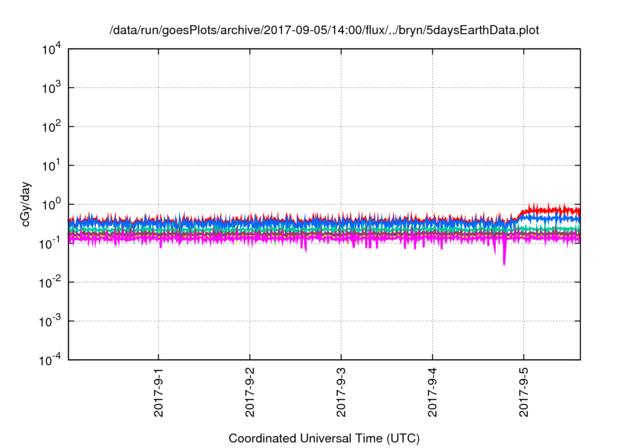Viewport: 640px width, 448px height.
Task: Select the 10^-4 y-axis tick label
Action: click(x=51, y=360)
